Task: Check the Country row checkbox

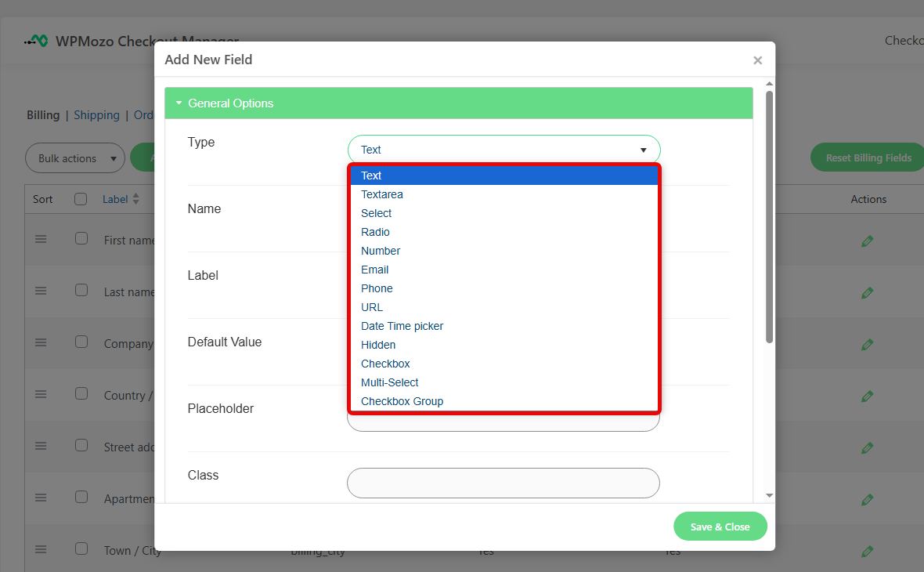Action: [81, 393]
